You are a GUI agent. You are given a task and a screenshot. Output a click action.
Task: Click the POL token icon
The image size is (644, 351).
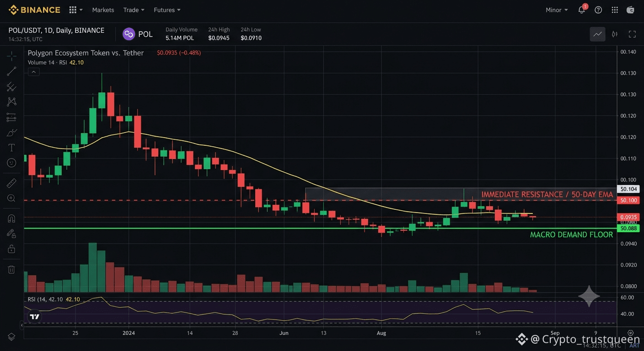[129, 34]
